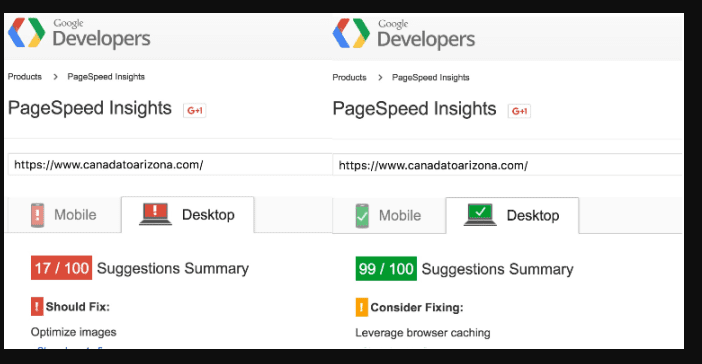Focus the URL field in left panel
The height and width of the screenshot is (364, 702).
click(170, 164)
